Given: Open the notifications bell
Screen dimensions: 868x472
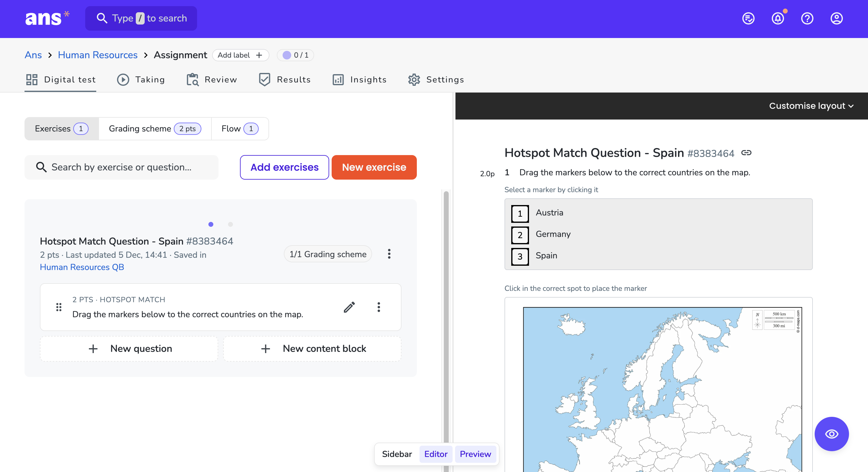Looking at the screenshot, I should coord(778,18).
